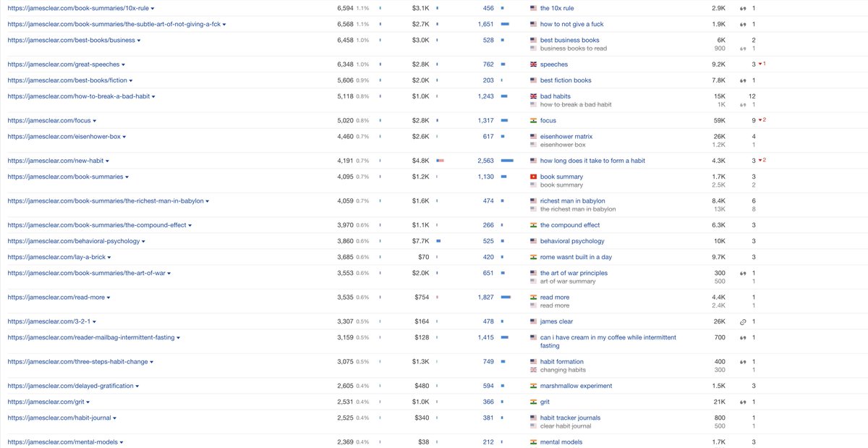Click US flag next to "eisenhower matrix"
The height and width of the screenshot is (448, 868).
(533, 137)
